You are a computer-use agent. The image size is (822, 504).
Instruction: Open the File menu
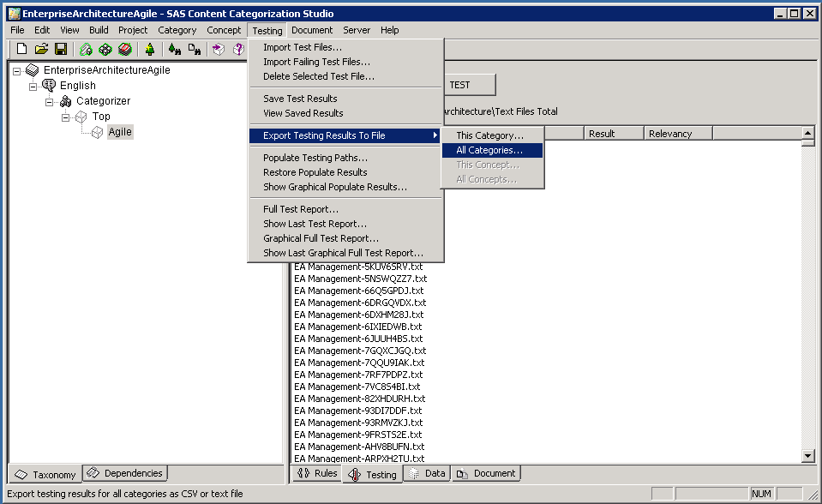pos(17,30)
